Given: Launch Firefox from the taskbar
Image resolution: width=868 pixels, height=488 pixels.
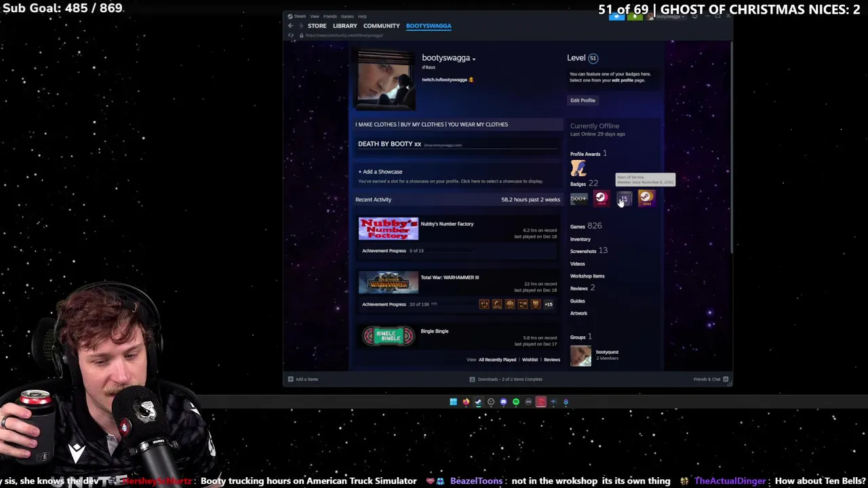Looking at the screenshot, I should coord(466,402).
